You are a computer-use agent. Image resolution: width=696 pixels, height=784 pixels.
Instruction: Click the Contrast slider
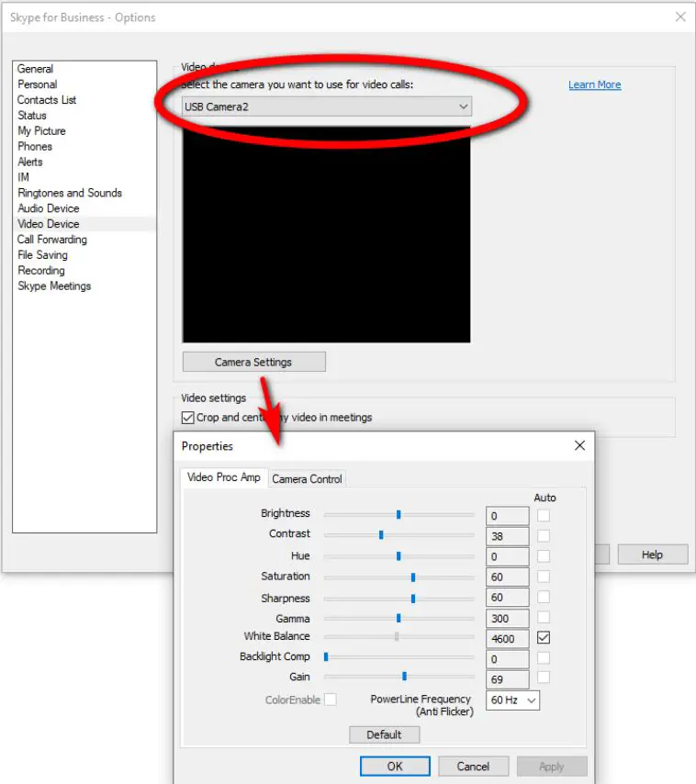(399, 535)
